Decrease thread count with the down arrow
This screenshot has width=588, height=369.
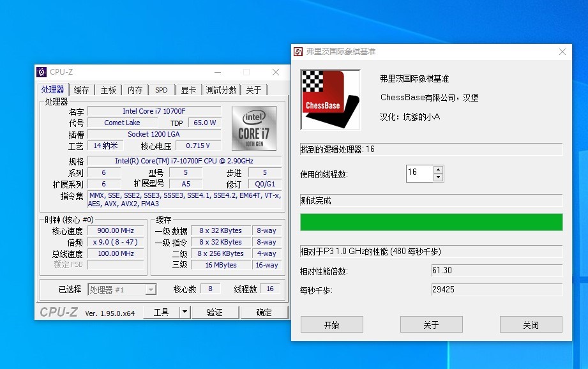(x=439, y=177)
